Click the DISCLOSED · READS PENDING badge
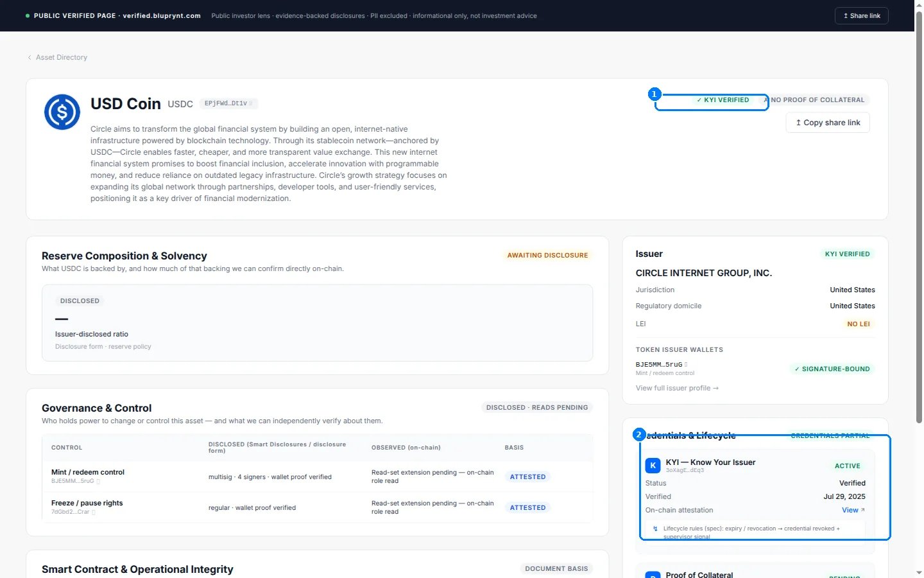Image resolution: width=924 pixels, height=578 pixels. pos(537,408)
